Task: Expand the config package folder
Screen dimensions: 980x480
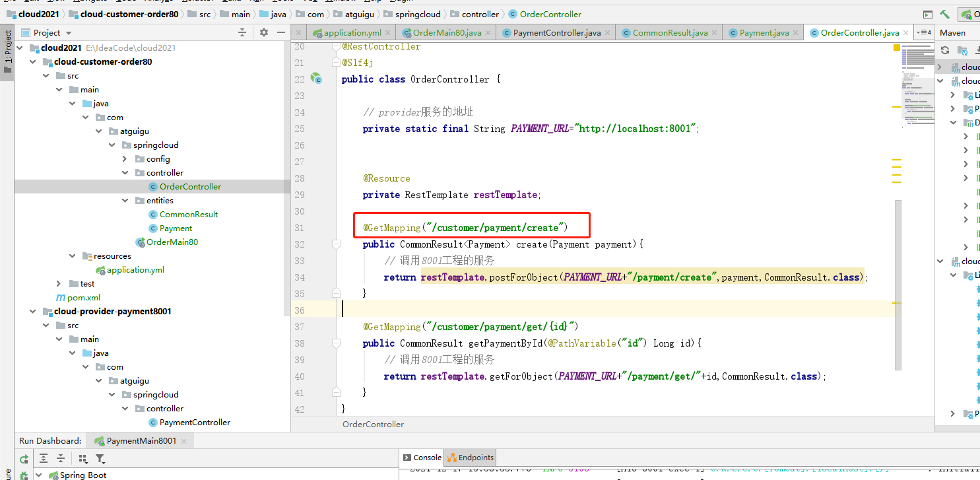Action: point(125,159)
